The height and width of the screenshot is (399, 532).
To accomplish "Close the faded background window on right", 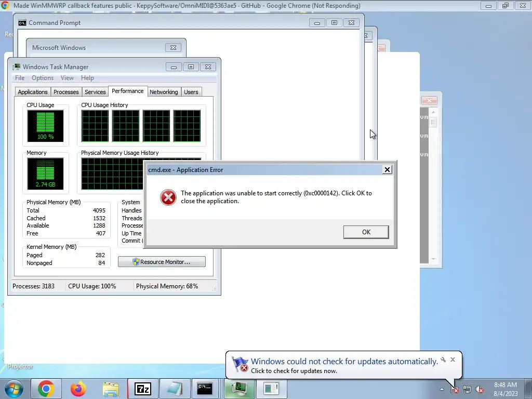I will pyautogui.click(x=429, y=100).
